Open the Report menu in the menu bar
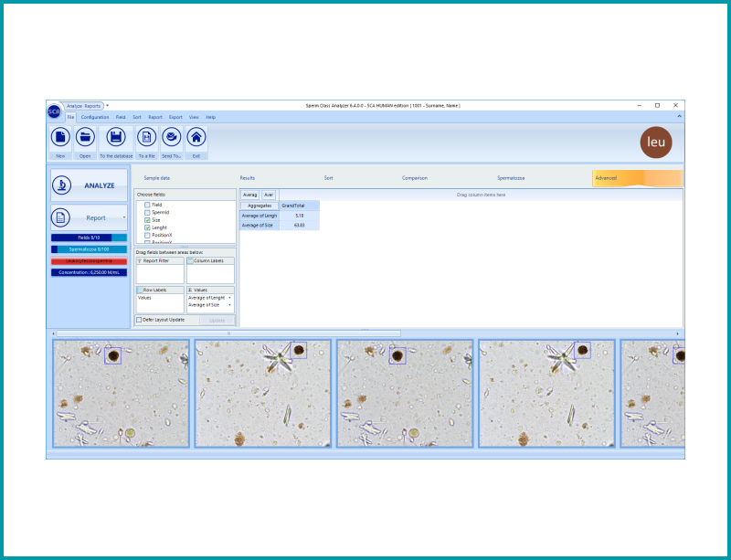 click(x=155, y=118)
